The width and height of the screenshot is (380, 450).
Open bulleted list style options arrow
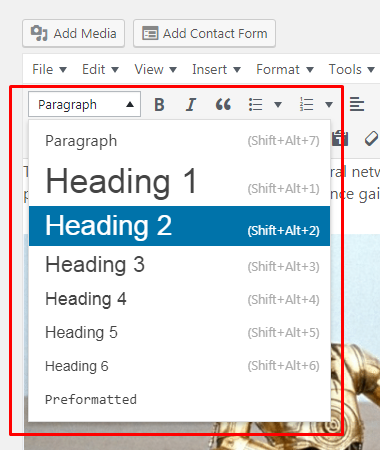[x=278, y=105]
